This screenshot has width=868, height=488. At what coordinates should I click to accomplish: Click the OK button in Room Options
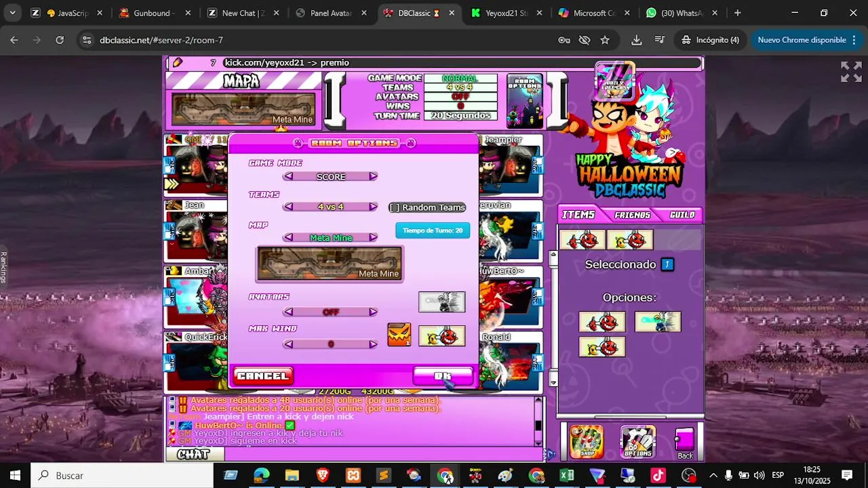443,375
